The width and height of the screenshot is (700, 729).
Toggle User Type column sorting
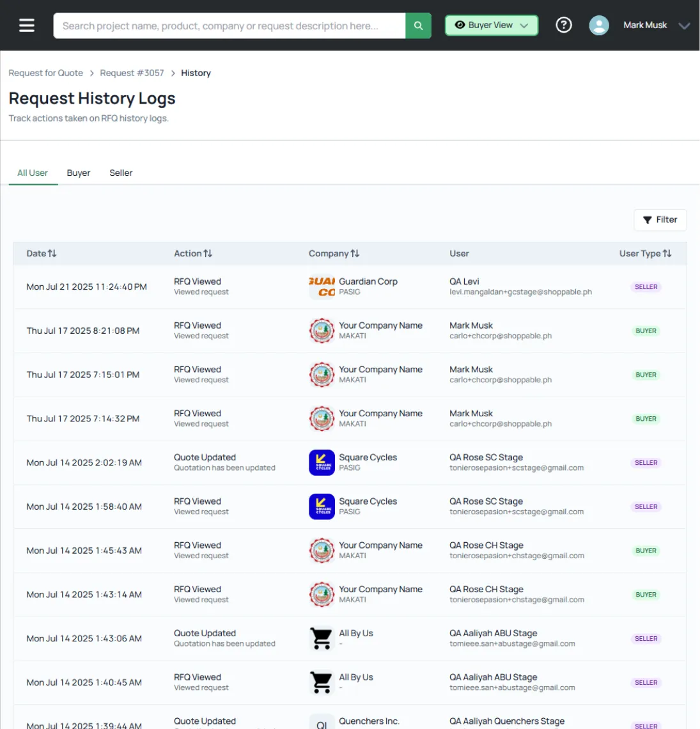tap(667, 253)
